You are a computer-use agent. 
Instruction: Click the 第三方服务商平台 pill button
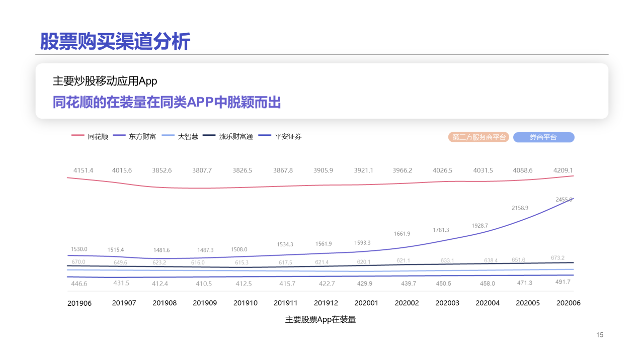pyautogui.click(x=478, y=137)
